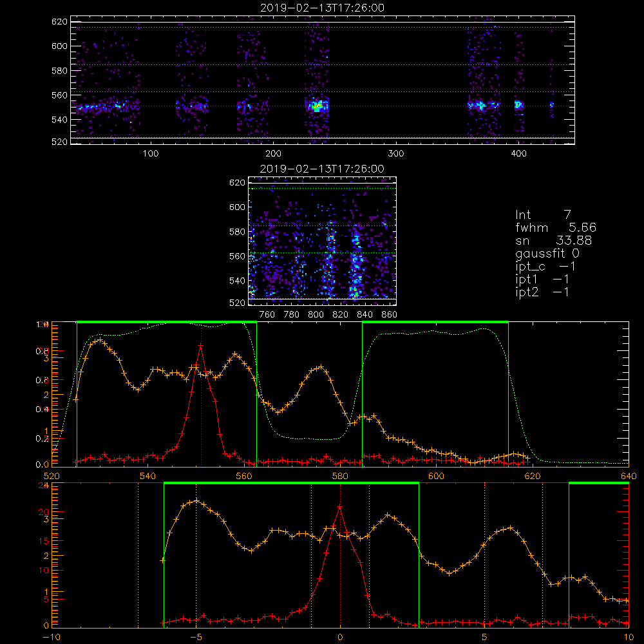Select the 'Int 7' readout line
This screenshot has width=644, height=644.
pos(543,215)
